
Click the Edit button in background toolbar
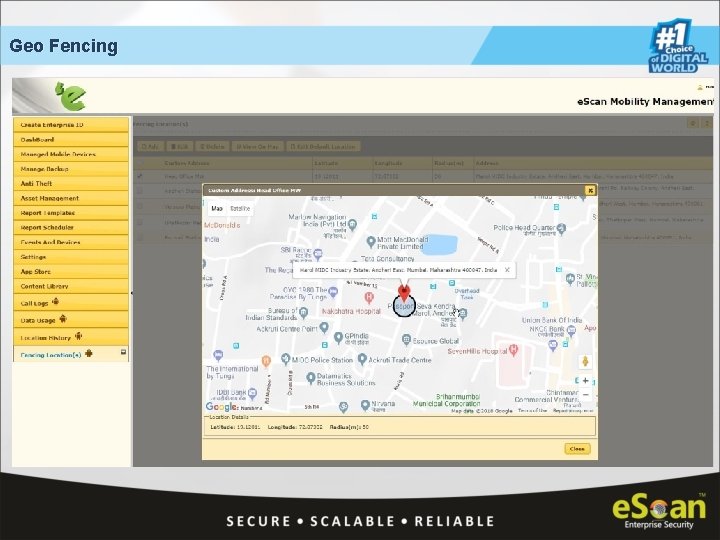tap(180, 146)
